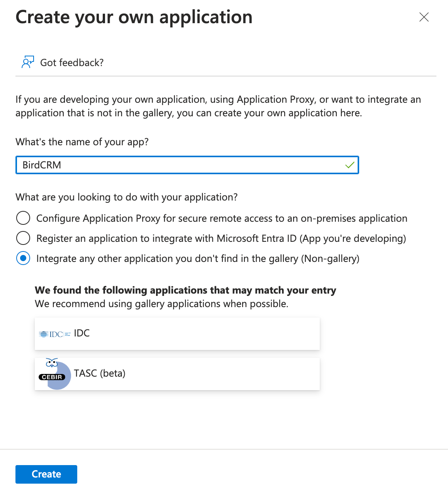Pick the IDC suggested application name
This screenshot has height=496, width=448.
[x=82, y=333]
